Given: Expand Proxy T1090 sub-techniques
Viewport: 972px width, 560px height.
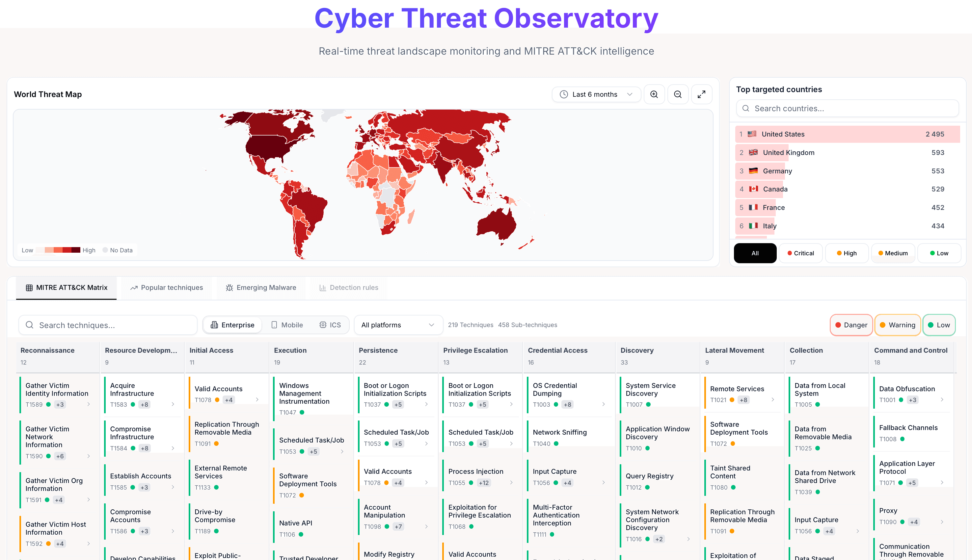Looking at the screenshot, I should coord(942,522).
